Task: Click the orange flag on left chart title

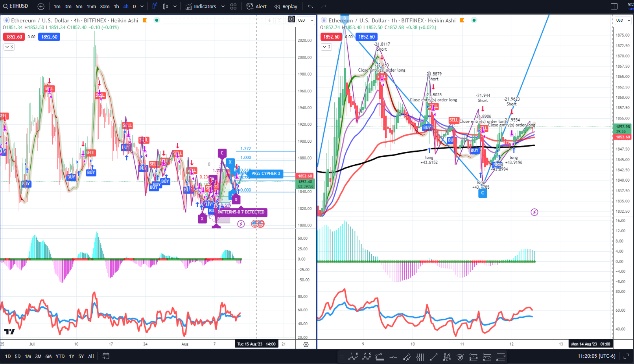Action: (145, 20)
